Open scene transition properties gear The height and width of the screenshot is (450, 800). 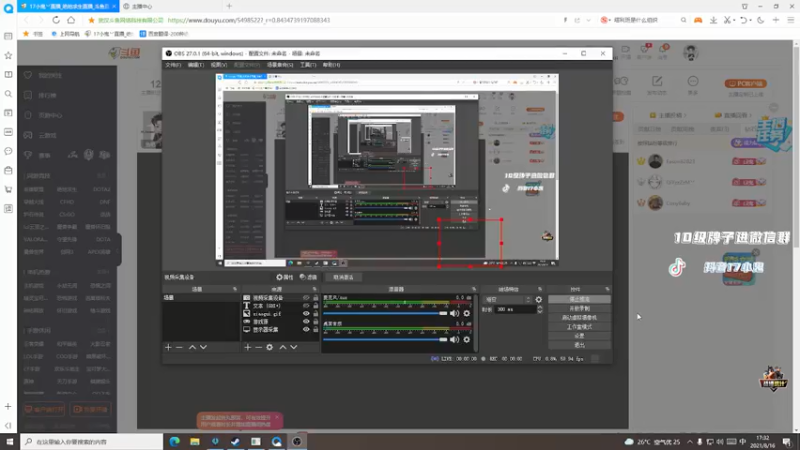click(x=539, y=299)
